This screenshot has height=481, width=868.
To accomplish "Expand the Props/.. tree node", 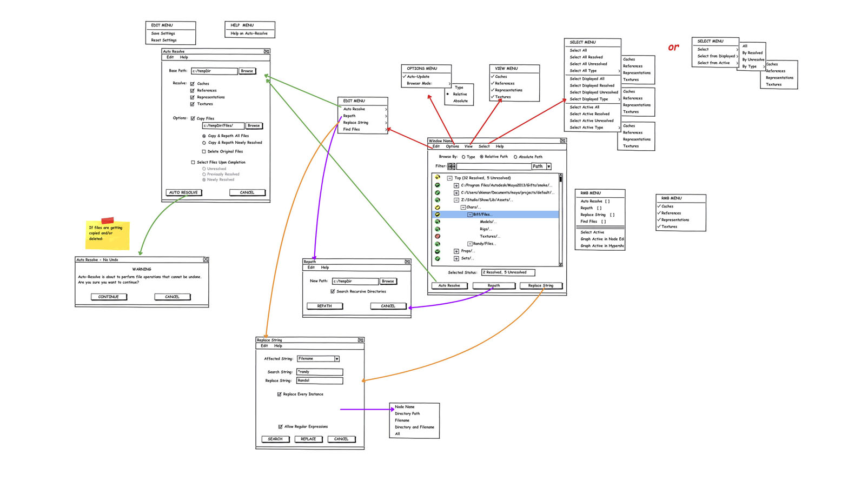I will point(456,251).
